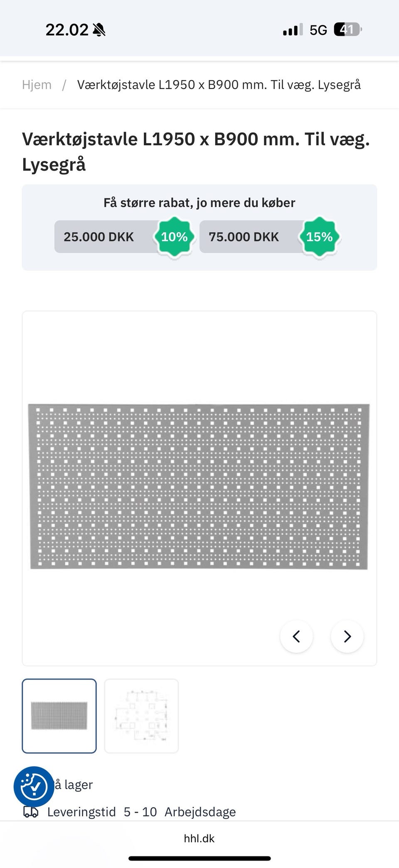The height and width of the screenshot is (868, 399).
Task: Tap the silent mode bell icon
Action: tap(99, 30)
